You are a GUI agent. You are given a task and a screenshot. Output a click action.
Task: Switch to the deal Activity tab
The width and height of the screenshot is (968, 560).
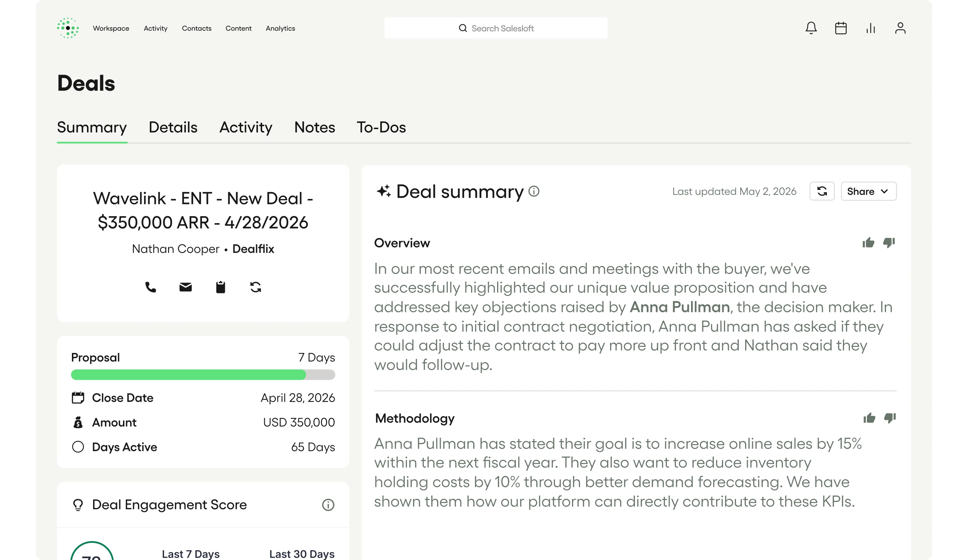coord(246,127)
